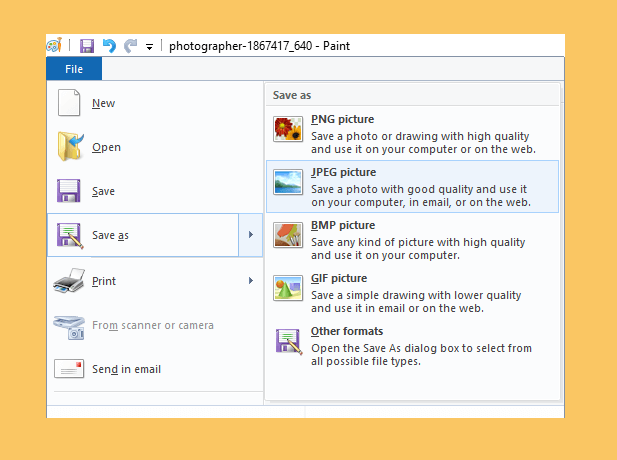Click the scanner and camera icon
The width and height of the screenshot is (617, 460).
[x=69, y=327]
